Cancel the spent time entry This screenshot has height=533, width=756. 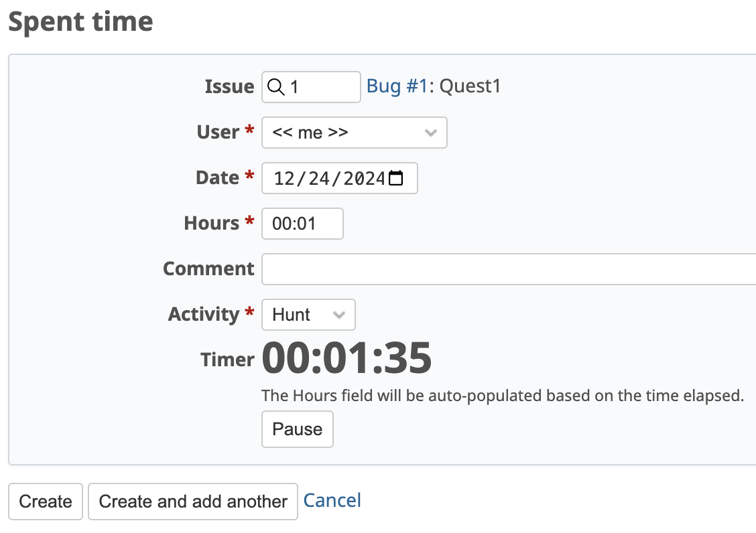click(x=332, y=500)
